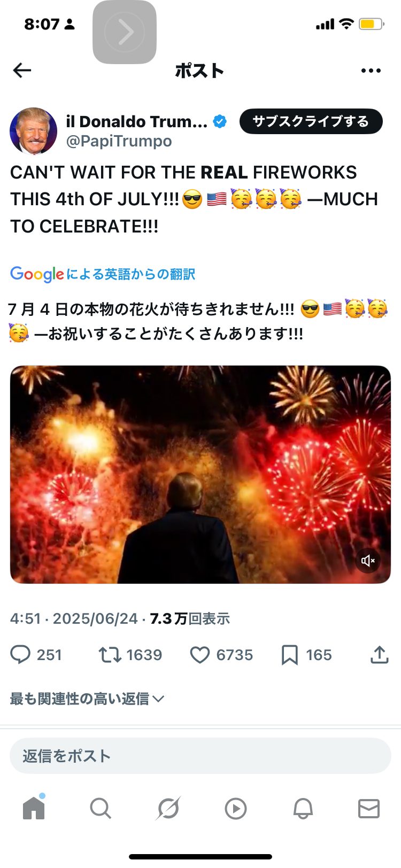Open the three-dot more options menu
The width and height of the screenshot is (401, 868).
[371, 71]
